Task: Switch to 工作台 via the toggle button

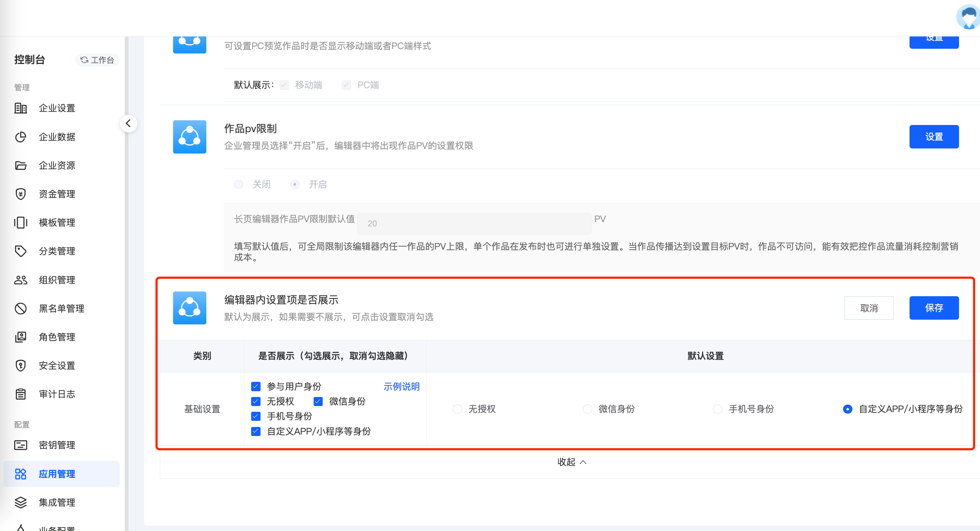Action: (x=98, y=60)
